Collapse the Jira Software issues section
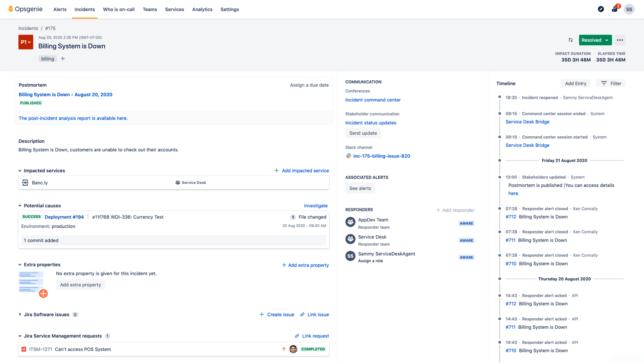This screenshot has width=644, height=363. pos(20,314)
